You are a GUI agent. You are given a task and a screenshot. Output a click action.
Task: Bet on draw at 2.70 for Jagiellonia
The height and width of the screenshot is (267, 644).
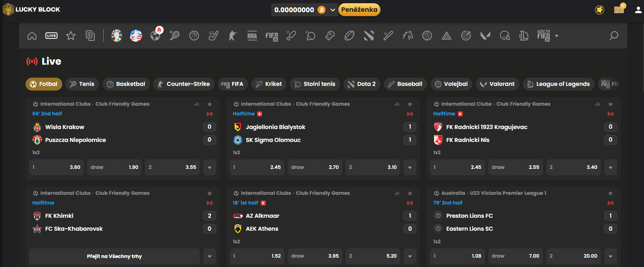coord(315,167)
